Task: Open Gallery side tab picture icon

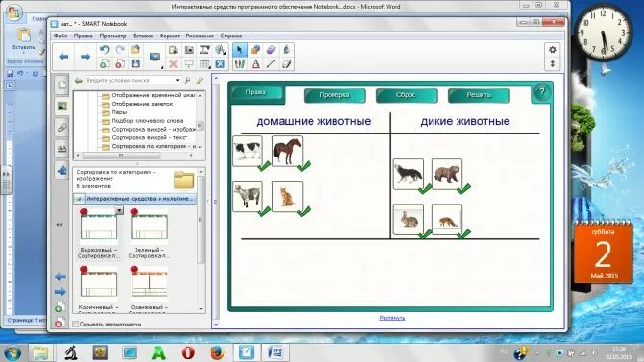Action: [62, 107]
